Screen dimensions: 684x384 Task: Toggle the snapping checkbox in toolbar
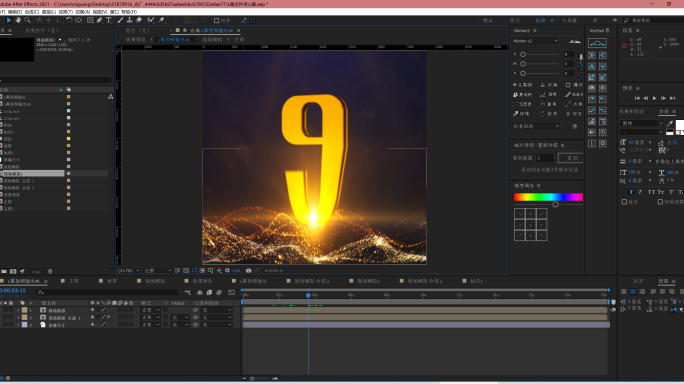pos(216,21)
